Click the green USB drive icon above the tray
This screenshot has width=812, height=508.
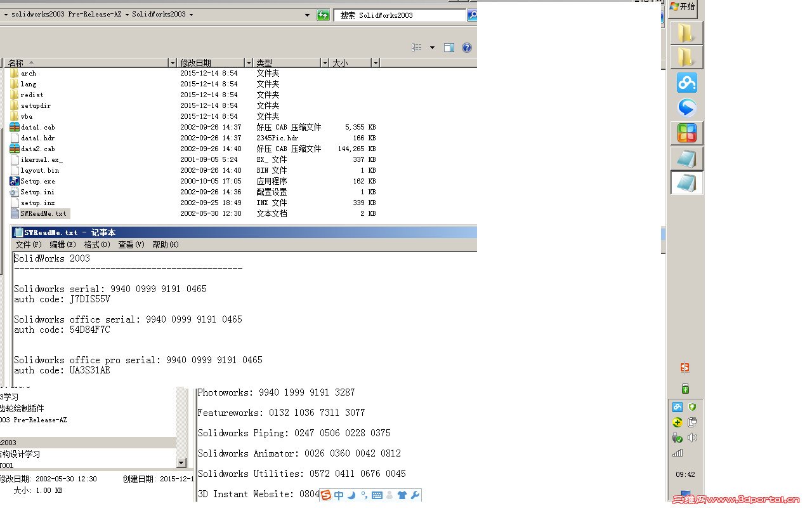click(685, 389)
